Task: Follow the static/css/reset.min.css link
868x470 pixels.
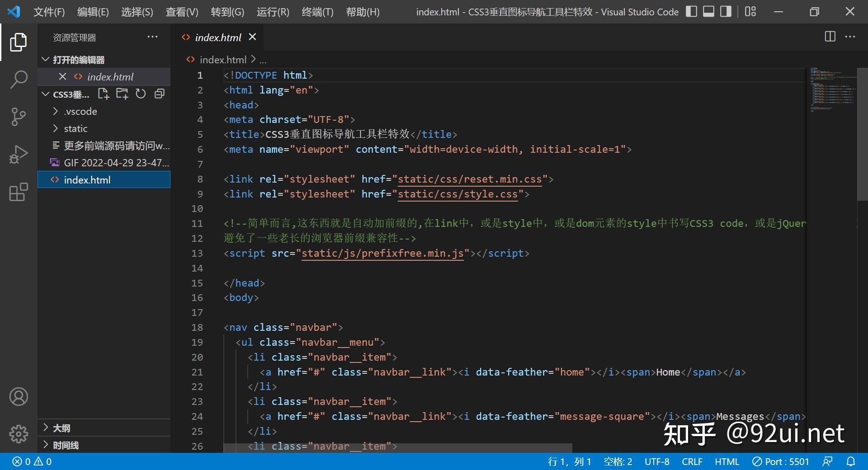Action: point(470,179)
